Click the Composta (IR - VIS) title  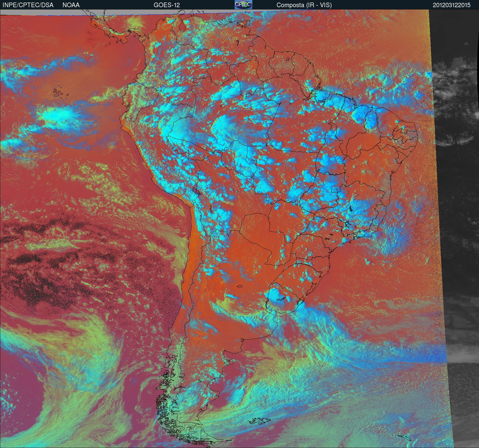(x=304, y=5)
